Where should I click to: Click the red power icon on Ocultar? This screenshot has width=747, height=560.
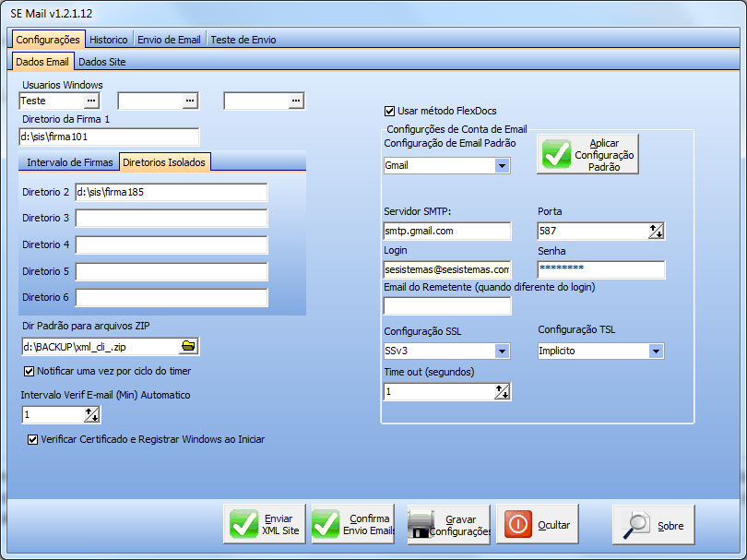[x=518, y=524]
